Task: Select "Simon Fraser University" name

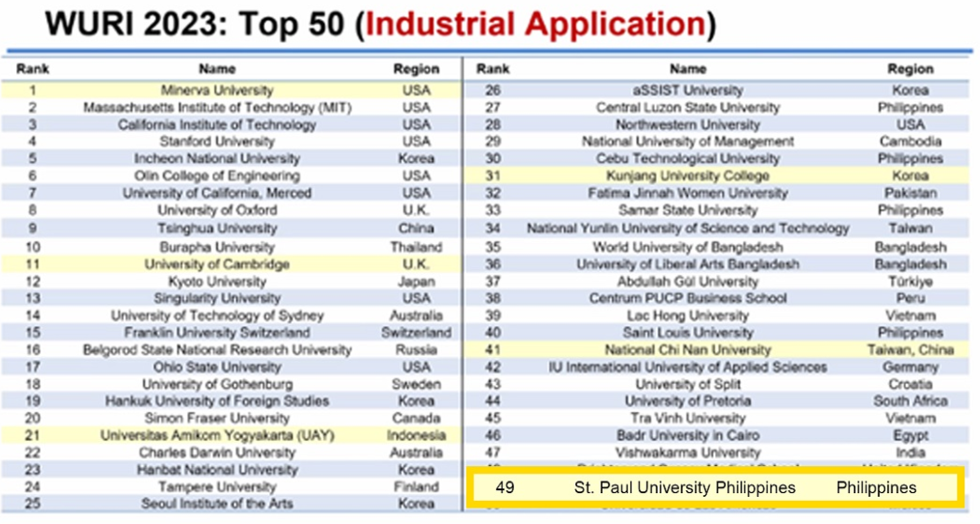Action: point(217,419)
